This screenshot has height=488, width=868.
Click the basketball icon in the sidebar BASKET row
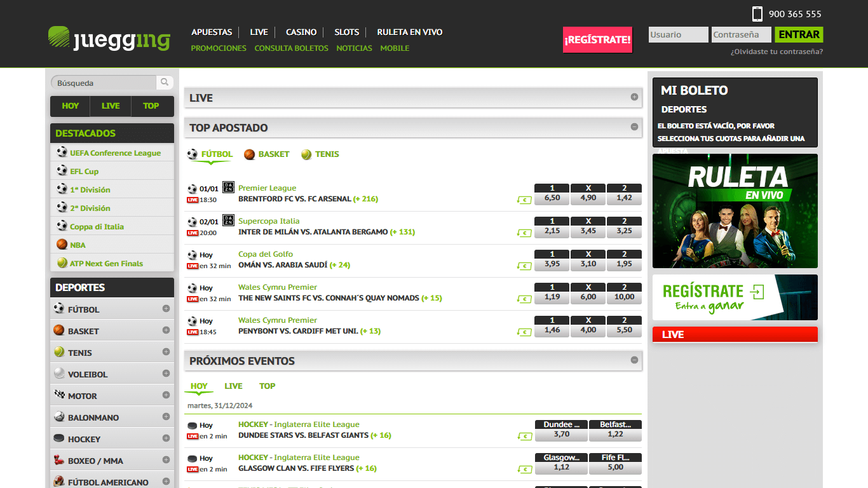tap(59, 330)
